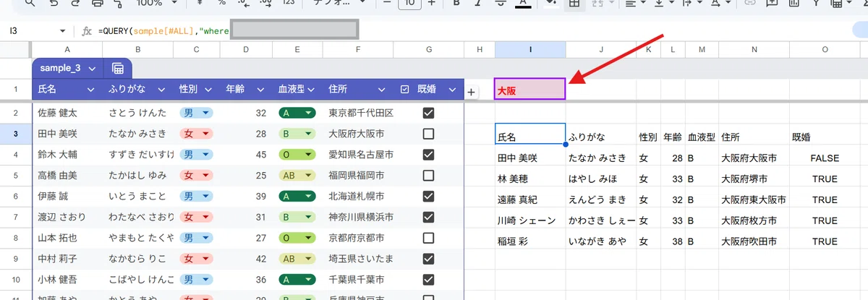Open the 年齢 column header dropdown
Screen dimensions: 868x300
tap(259, 90)
